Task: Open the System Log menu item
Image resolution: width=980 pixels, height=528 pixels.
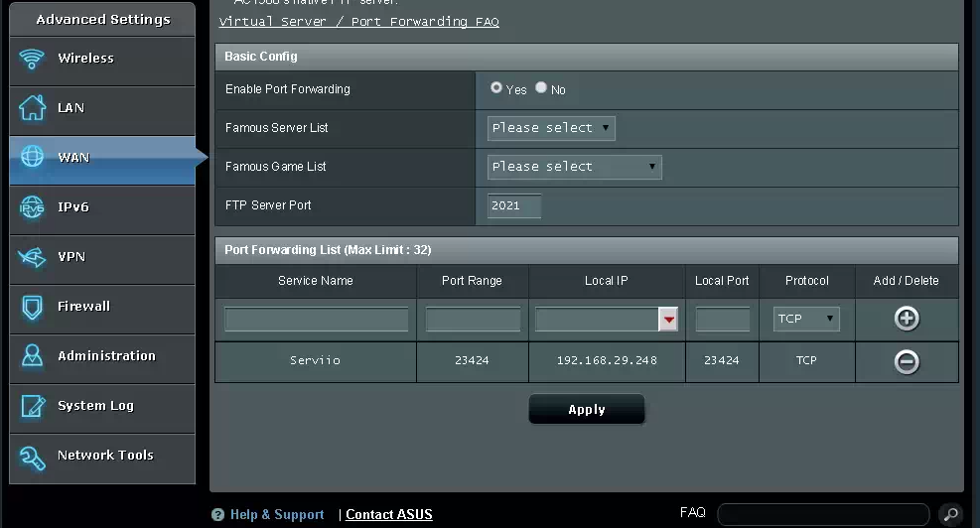Action: coord(95,406)
